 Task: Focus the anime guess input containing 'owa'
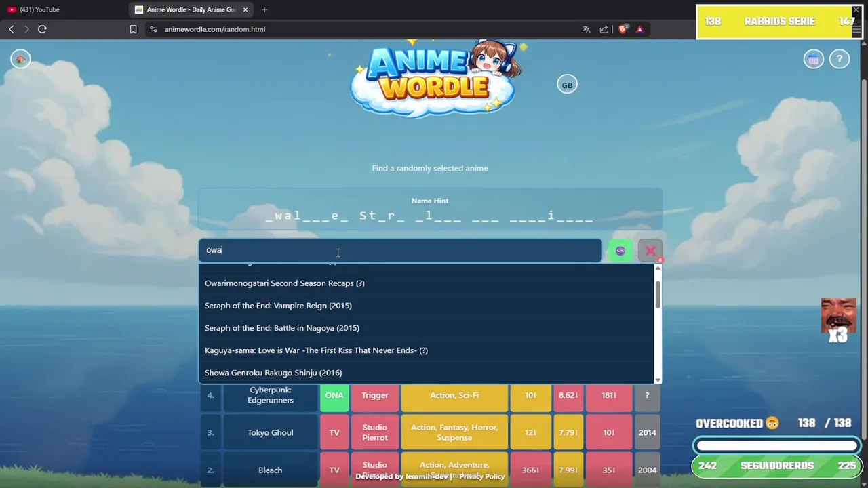[400, 250]
